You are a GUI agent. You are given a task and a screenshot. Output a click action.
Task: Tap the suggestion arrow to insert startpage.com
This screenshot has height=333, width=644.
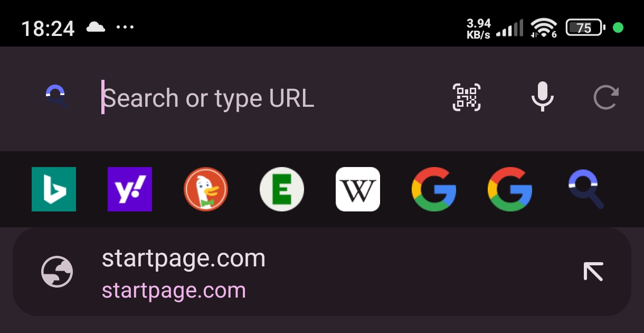593,272
